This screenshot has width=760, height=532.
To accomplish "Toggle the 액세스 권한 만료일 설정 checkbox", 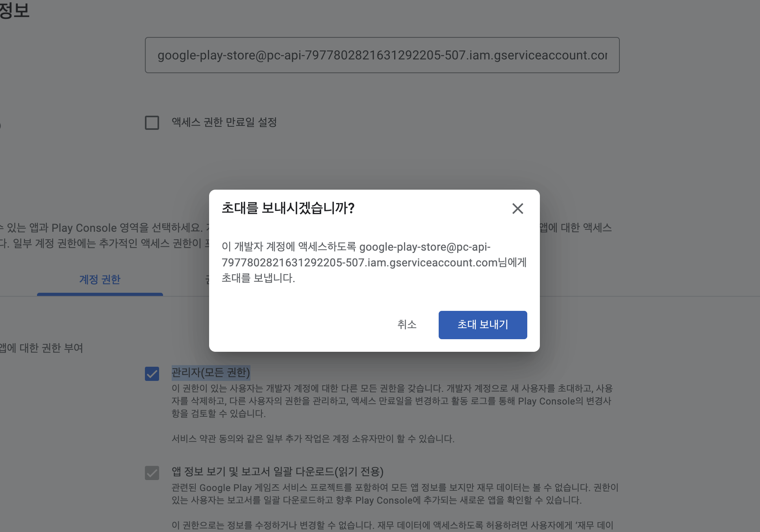I will point(152,123).
